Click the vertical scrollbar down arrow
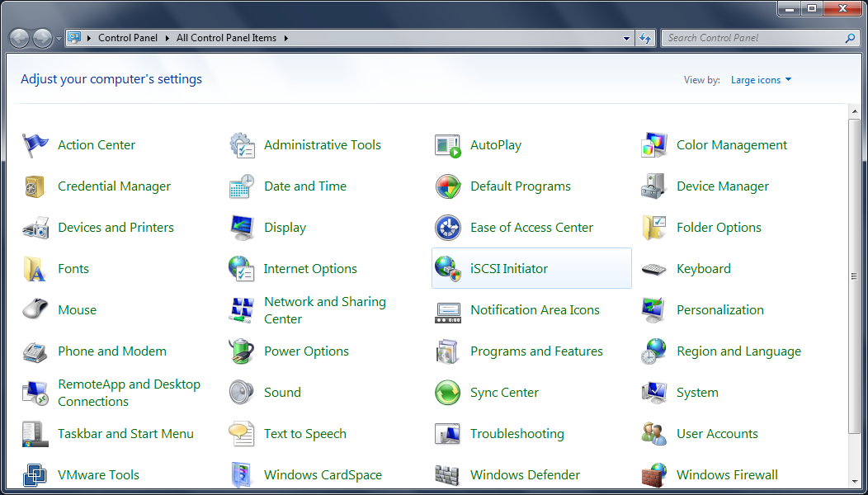 pos(854,483)
